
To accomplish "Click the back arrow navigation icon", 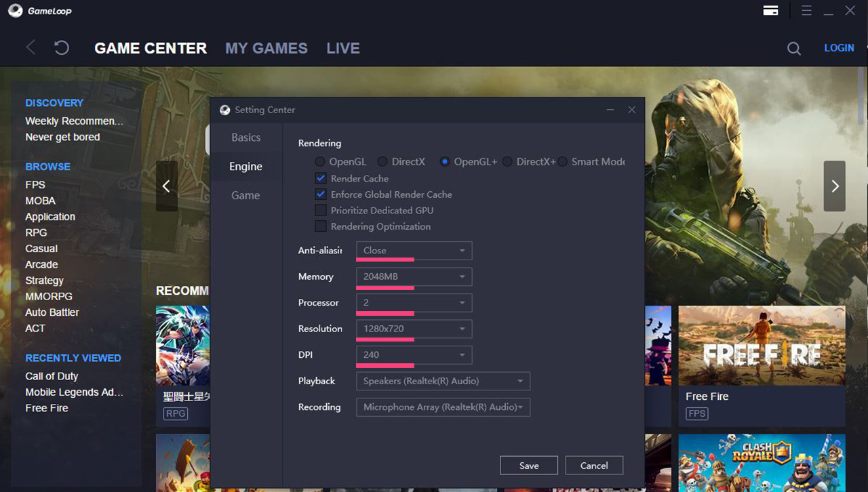I will tap(31, 48).
